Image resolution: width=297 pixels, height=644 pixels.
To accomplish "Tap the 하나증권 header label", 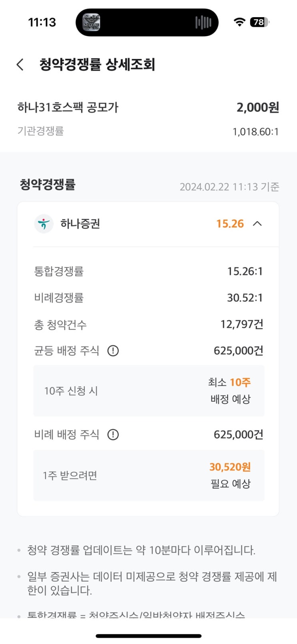I will pos(80,224).
